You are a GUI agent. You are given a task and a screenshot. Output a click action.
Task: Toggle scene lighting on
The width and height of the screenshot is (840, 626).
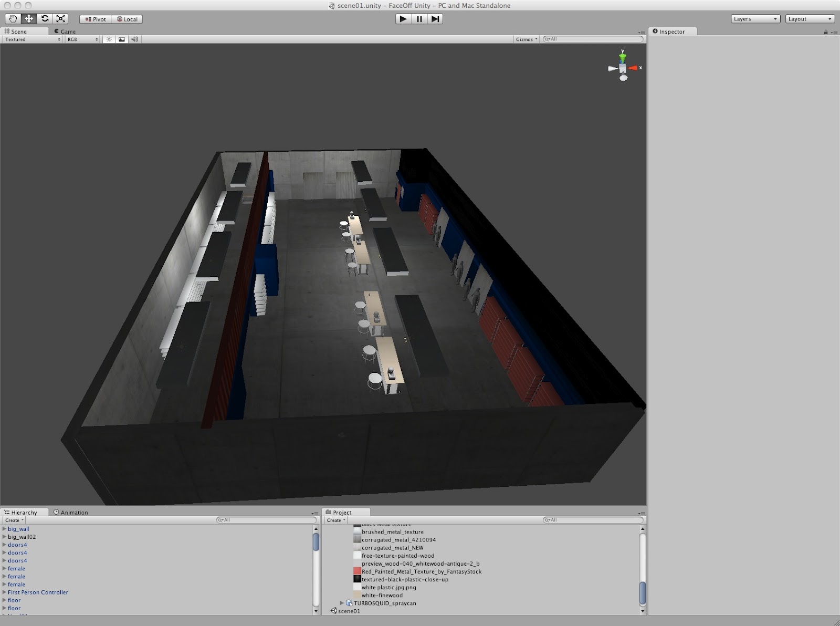[x=109, y=39]
